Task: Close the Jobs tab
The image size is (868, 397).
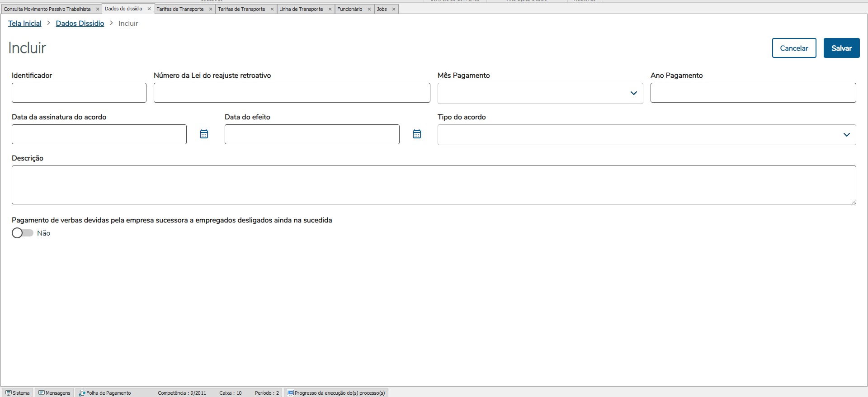Action: point(394,9)
